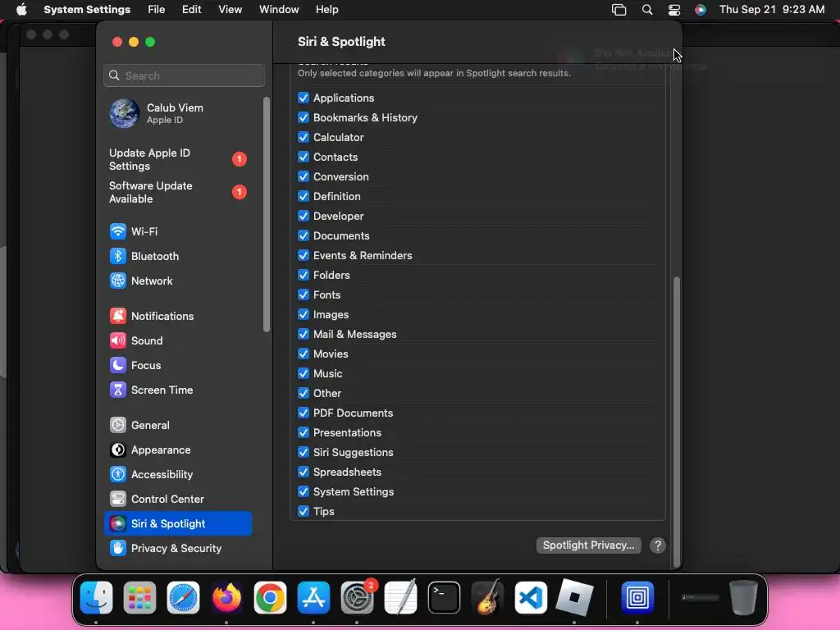Image resolution: width=840 pixels, height=630 pixels.
Task: Toggle the Calculator checkbox
Action: [x=304, y=137]
